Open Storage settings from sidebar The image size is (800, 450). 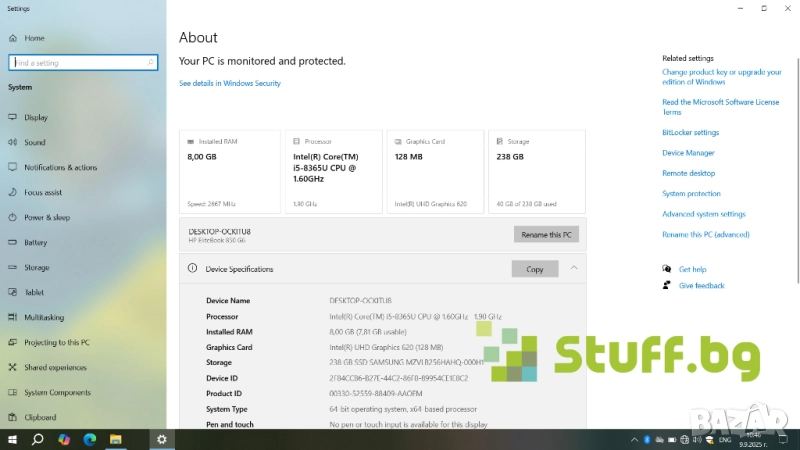tap(37, 267)
